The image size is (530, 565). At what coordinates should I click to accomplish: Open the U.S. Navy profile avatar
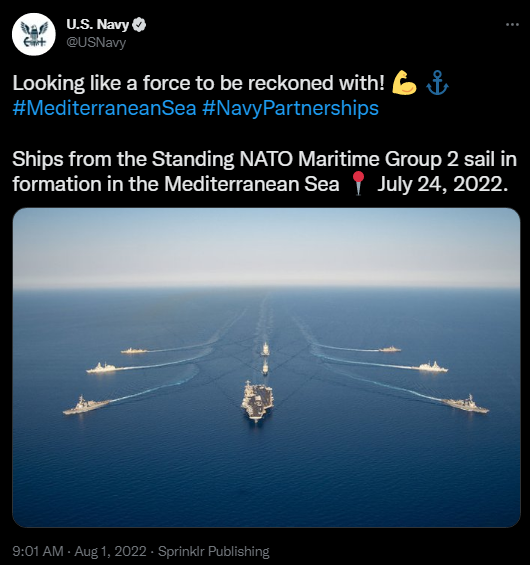tap(34, 34)
